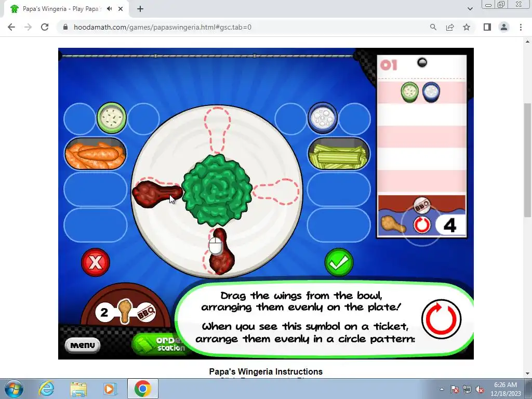Open the Windows Start menu
The width and height of the screenshot is (532, 399).
tap(14, 389)
